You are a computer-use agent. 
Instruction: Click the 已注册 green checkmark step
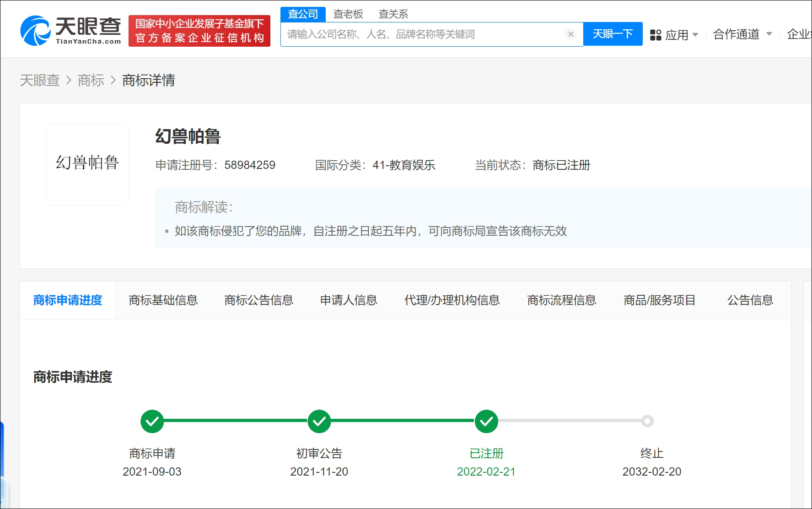(486, 421)
